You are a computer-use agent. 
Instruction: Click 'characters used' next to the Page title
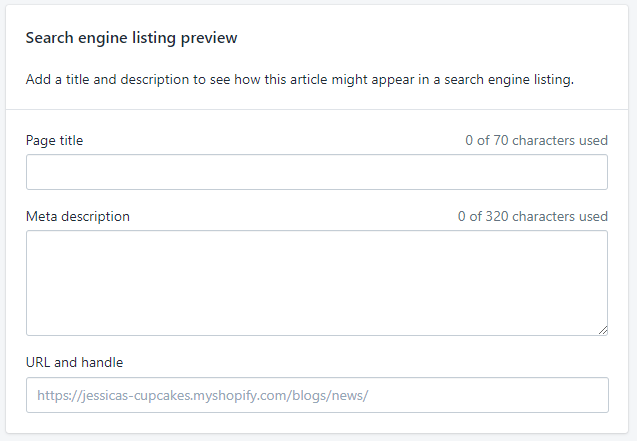click(x=560, y=141)
